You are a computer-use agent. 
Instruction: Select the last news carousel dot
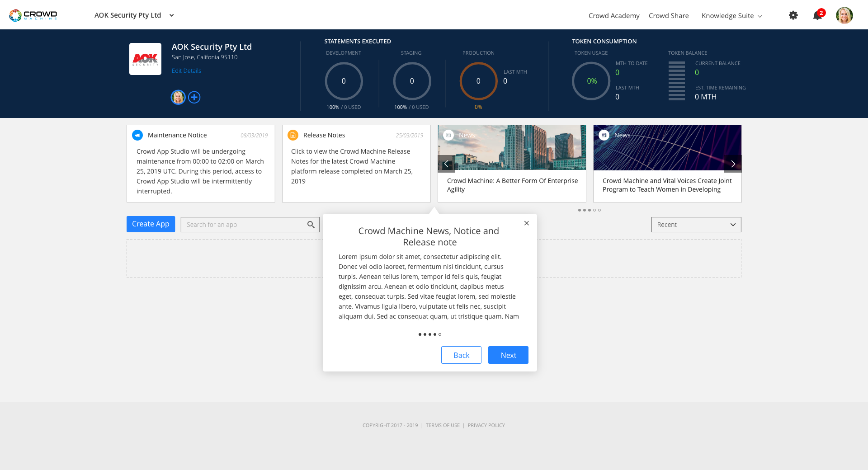599,210
